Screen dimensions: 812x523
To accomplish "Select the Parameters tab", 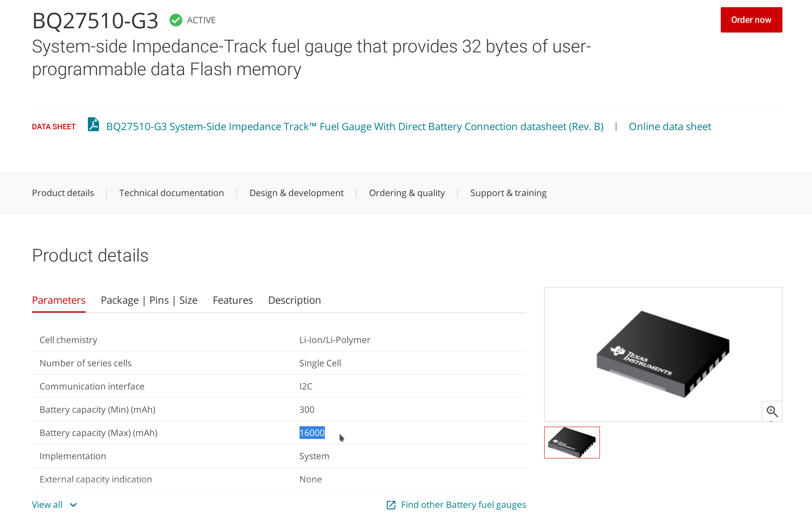I will point(59,300).
